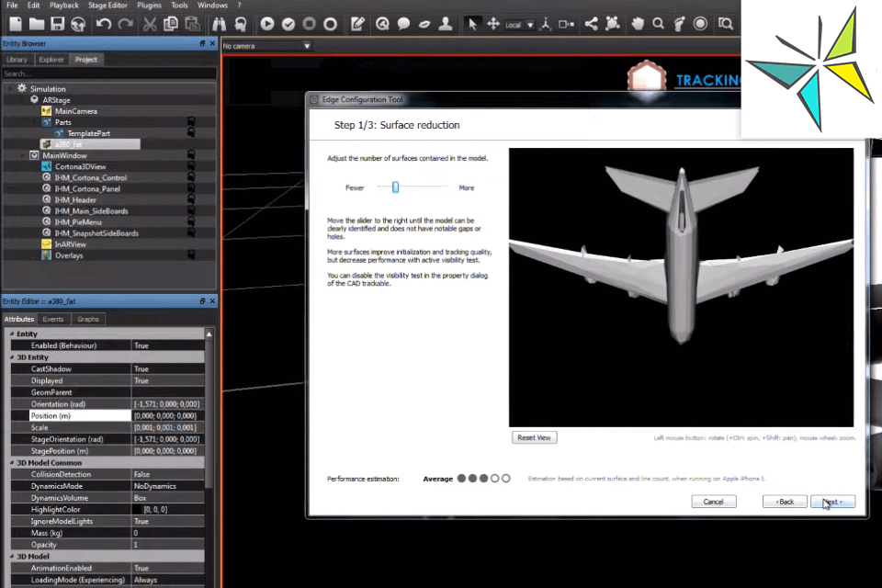Click the Copy icon in toolbar
The width and height of the screenshot is (882, 588).
click(x=171, y=24)
